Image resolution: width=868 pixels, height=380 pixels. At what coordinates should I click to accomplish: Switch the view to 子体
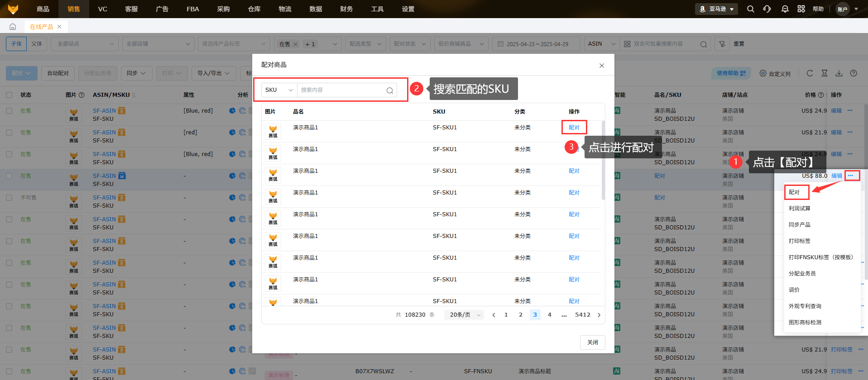click(16, 44)
